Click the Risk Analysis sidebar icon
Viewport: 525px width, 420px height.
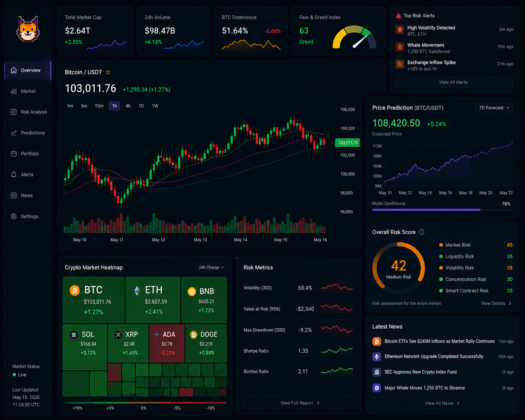(x=14, y=112)
